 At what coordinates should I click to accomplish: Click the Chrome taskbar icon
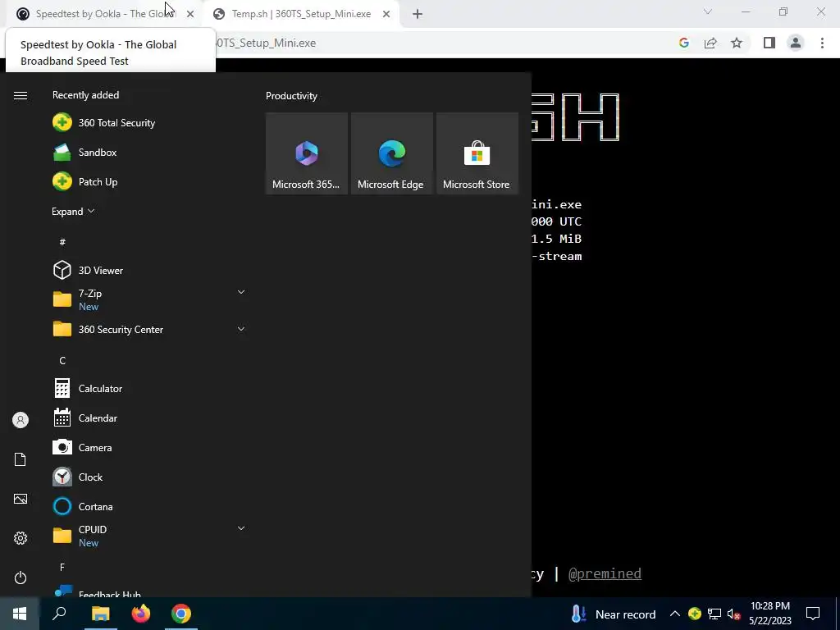coord(181,614)
